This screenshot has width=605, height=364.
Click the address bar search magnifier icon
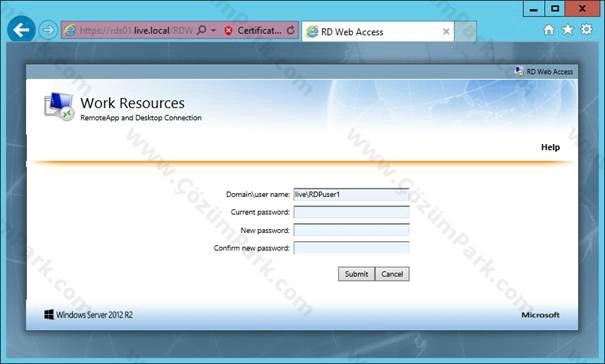(201, 30)
